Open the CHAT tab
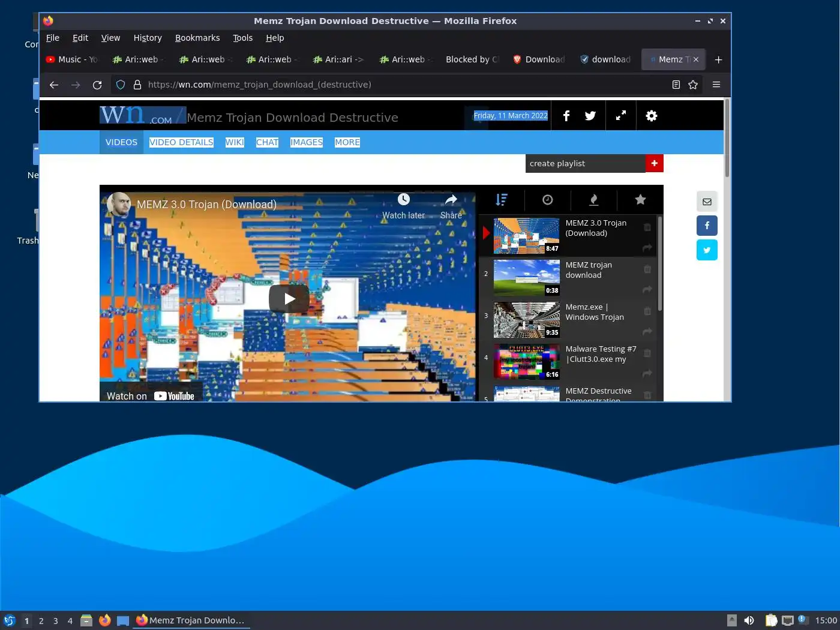Viewport: 840px width, 630px height. (x=267, y=142)
